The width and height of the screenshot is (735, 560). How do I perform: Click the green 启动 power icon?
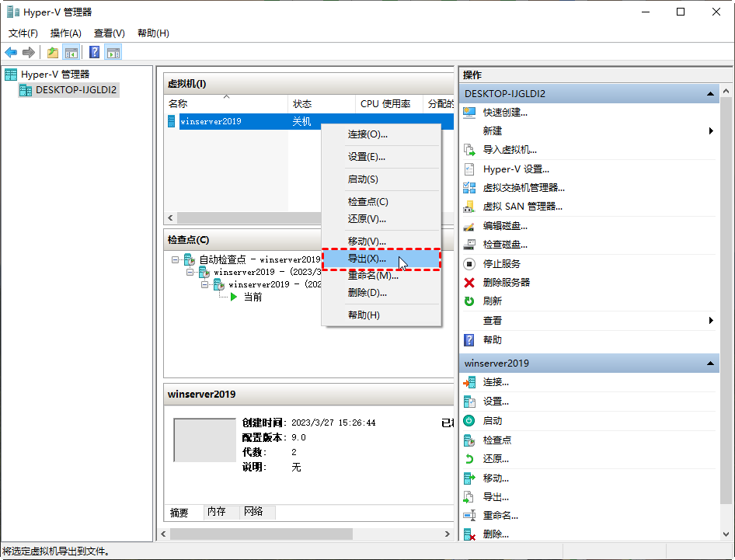click(469, 420)
